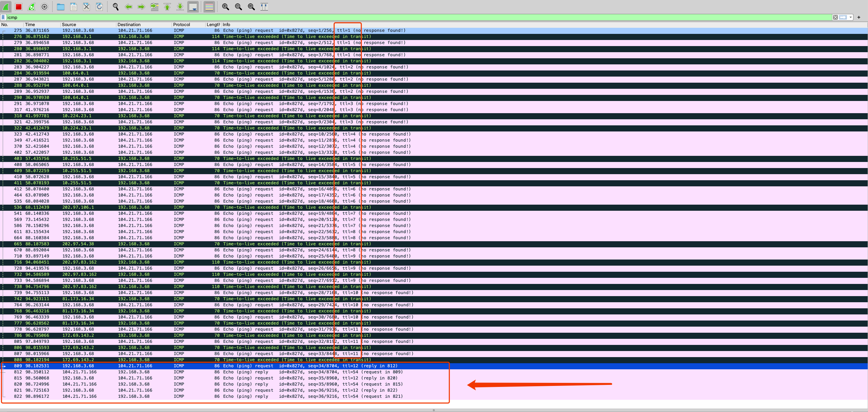Select packet 786 from 172.69.143.2
This screenshot has width=868, height=412.
pyautogui.click(x=434, y=335)
